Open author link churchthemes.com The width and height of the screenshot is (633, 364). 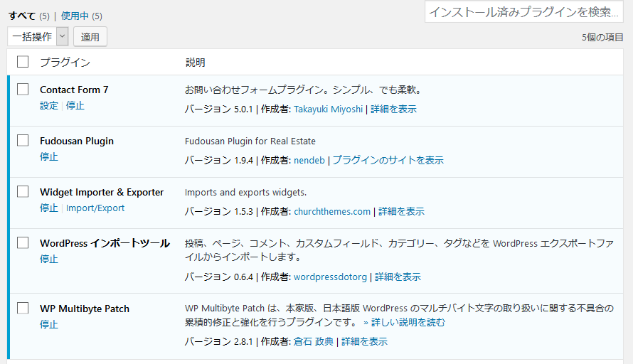tap(332, 211)
